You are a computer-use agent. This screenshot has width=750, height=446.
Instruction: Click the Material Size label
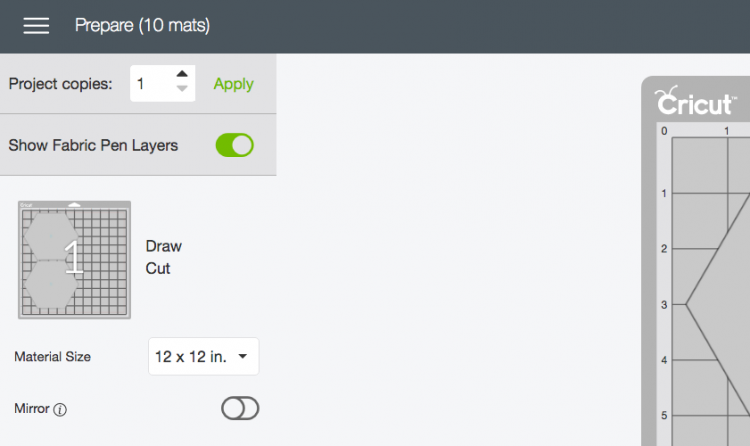pyautogui.click(x=53, y=357)
